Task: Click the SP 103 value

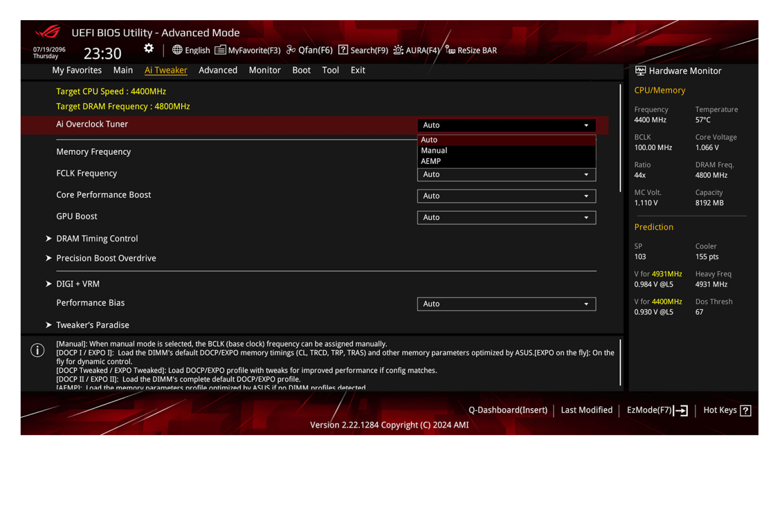Action: [x=640, y=257]
